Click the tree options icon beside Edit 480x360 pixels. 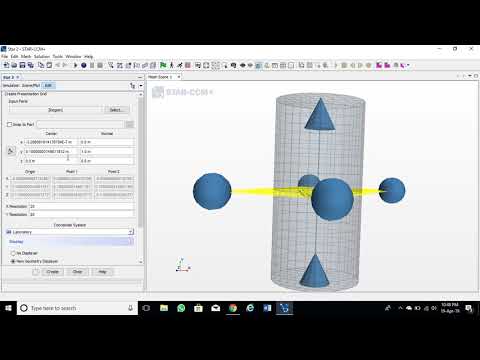[133, 86]
